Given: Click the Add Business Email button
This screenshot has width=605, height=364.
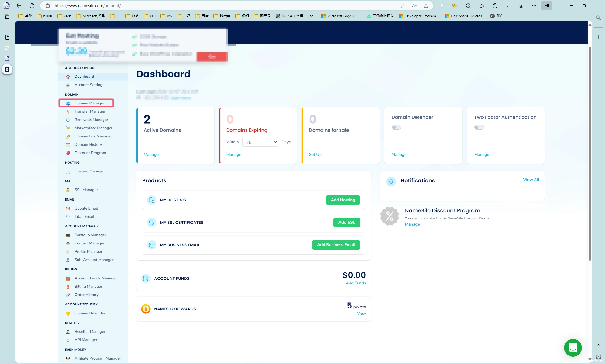Looking at the screenshot, I should pyautogui.click(x=336, y=245).
